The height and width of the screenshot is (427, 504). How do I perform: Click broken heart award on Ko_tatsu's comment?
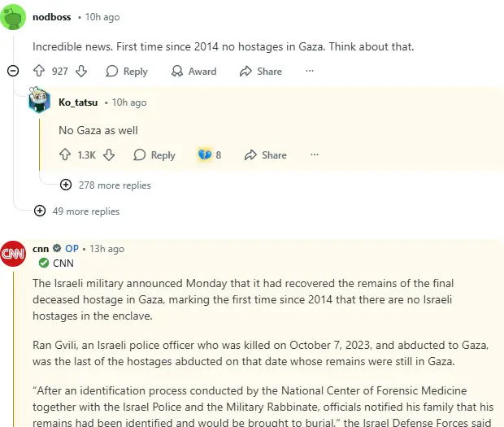205,155
